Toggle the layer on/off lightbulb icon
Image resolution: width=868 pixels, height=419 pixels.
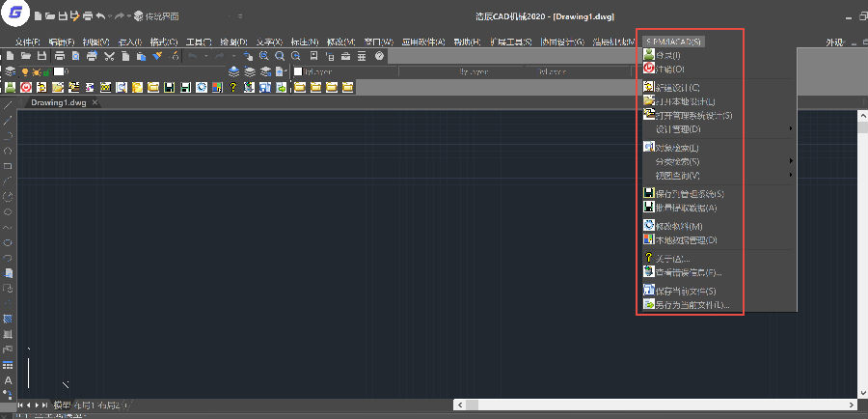[x=25, y=71]
